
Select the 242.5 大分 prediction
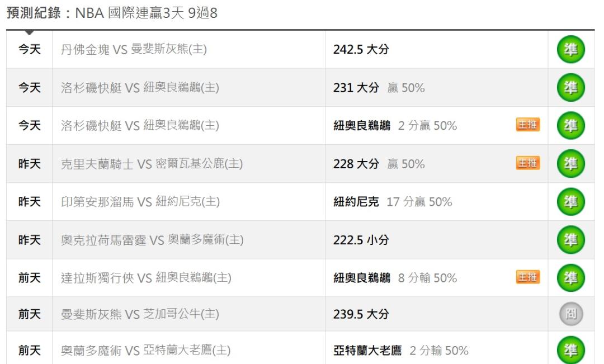pyautogui.click(x=361, y=50)
